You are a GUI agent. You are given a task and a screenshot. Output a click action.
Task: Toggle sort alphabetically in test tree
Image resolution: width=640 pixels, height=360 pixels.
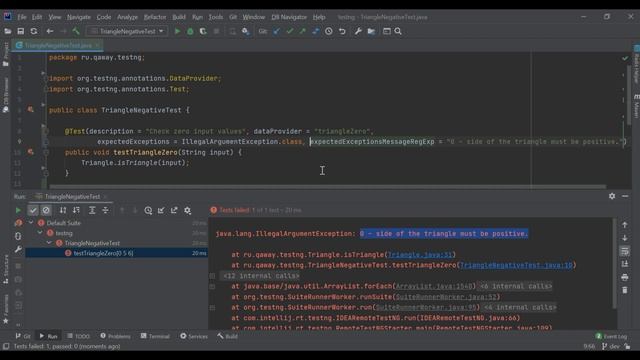(63, 210)
